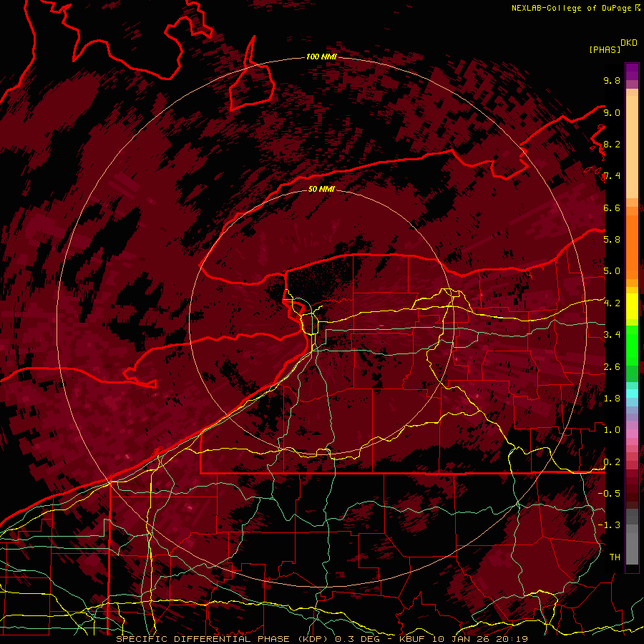Click the 5.0 legend value

point(612,271)
